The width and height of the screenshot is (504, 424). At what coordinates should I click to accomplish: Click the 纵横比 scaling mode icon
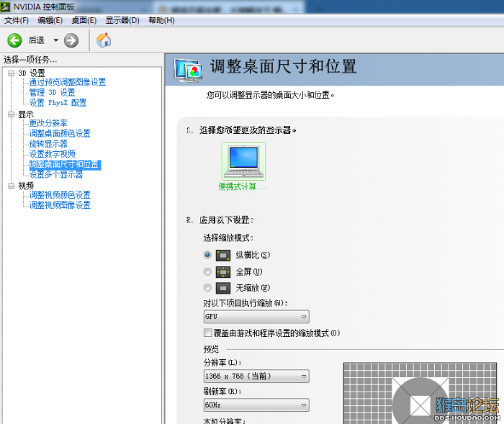[x=223, y=256]
